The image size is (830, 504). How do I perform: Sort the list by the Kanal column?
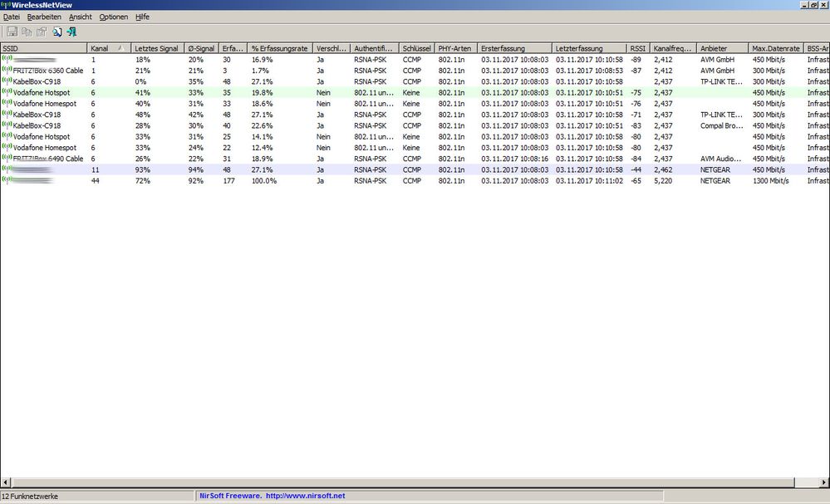106,48
